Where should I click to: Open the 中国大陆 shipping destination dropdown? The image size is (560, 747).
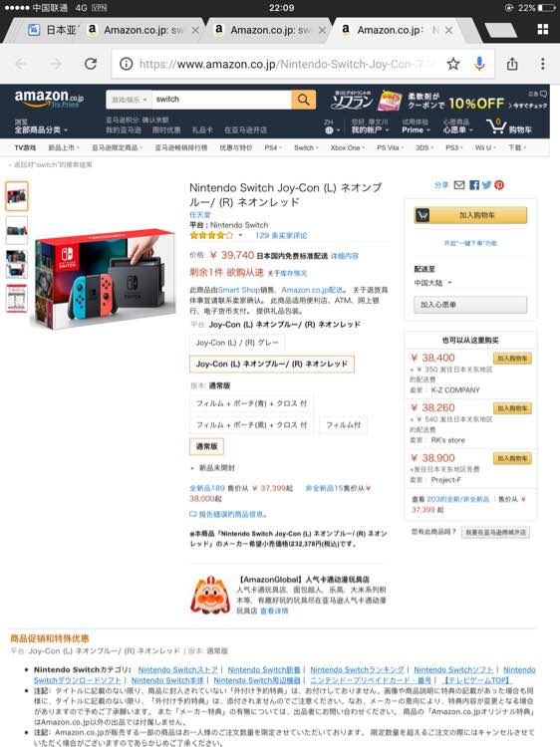pos(432,283)
